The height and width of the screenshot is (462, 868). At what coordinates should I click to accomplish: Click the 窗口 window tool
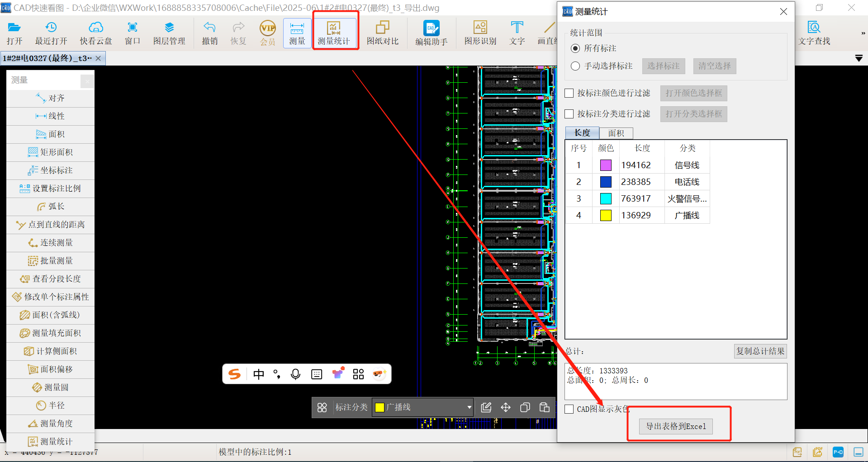(x=133, y=33)
